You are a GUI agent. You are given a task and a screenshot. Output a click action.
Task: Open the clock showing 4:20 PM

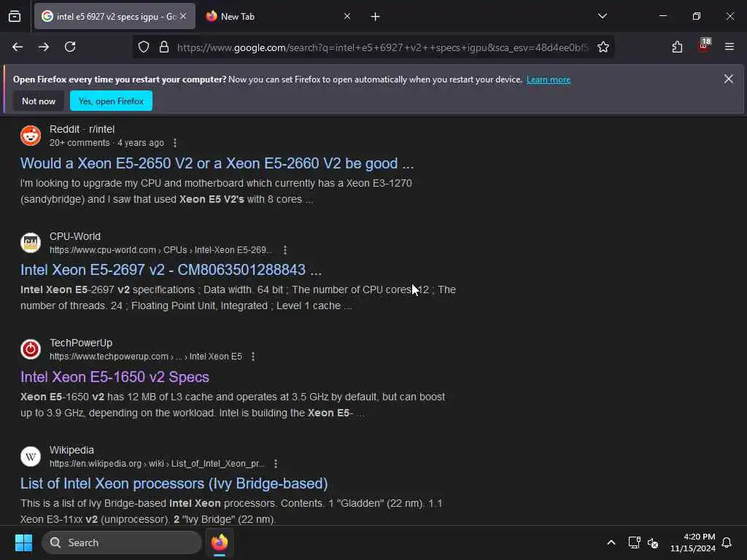tap(693, 542)
